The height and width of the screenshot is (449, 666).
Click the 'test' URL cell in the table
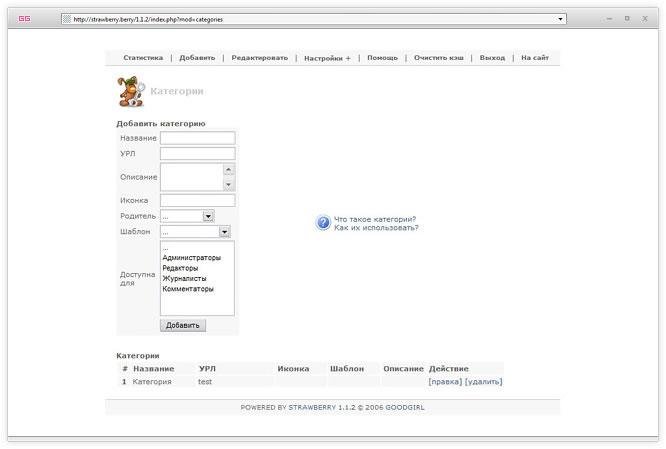coord(205,381)
